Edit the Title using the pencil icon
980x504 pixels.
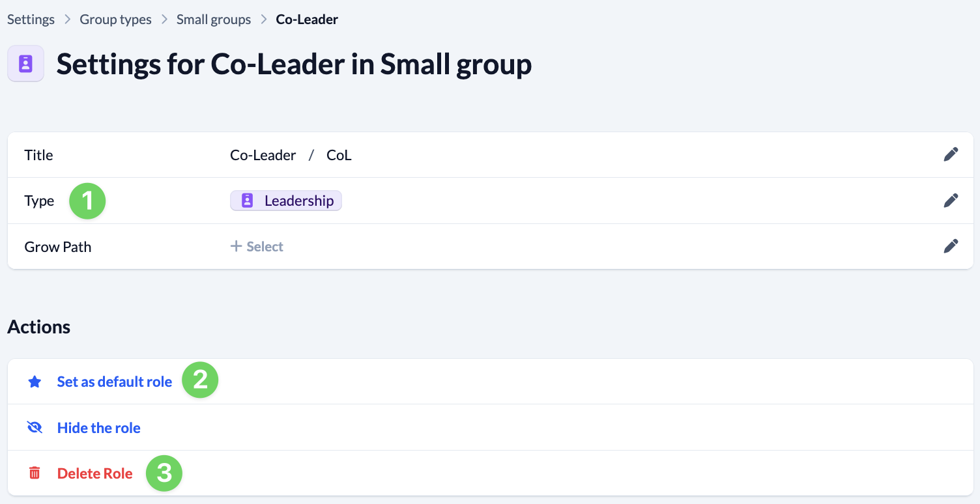pos(951,154)
